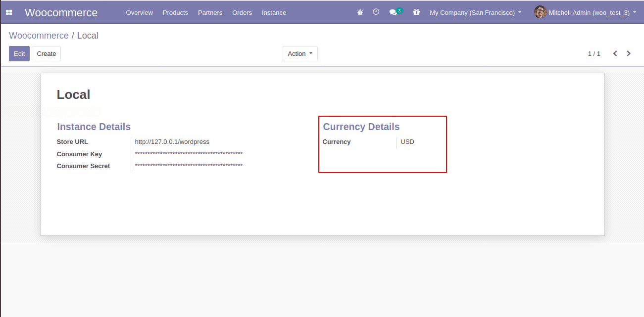Screen dimensions: 644x317
Task: Click the bug debug tools icon
Action: 360,12
